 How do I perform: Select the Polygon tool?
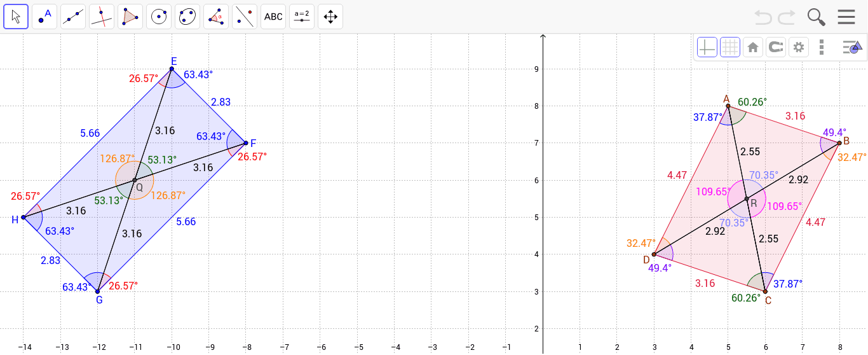(x=130, y=17)
